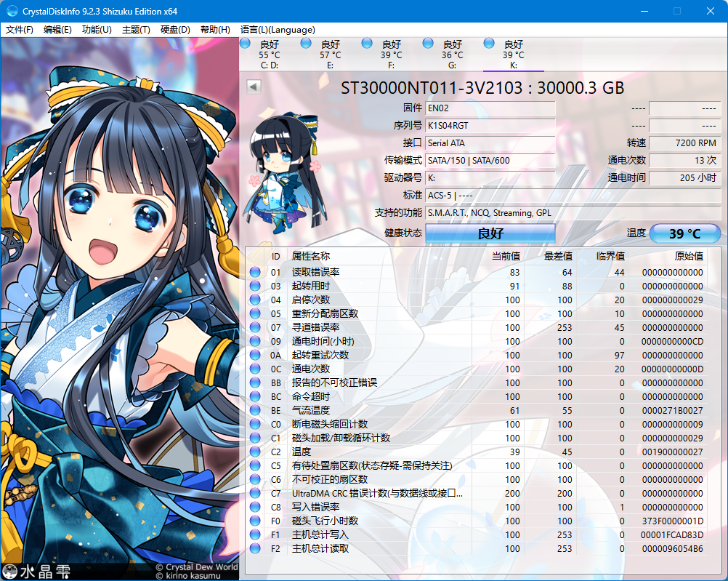Image resolution: width=728 pixels, height=581 pixels.
Task: Click raw value 373F0000001D
Action: 673,521
